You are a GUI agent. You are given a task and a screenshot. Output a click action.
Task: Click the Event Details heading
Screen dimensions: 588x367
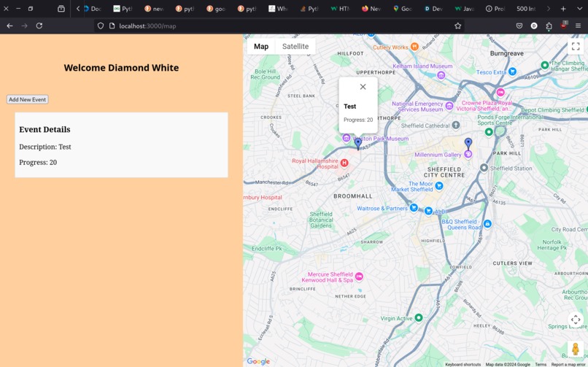(x=45, y=129)
